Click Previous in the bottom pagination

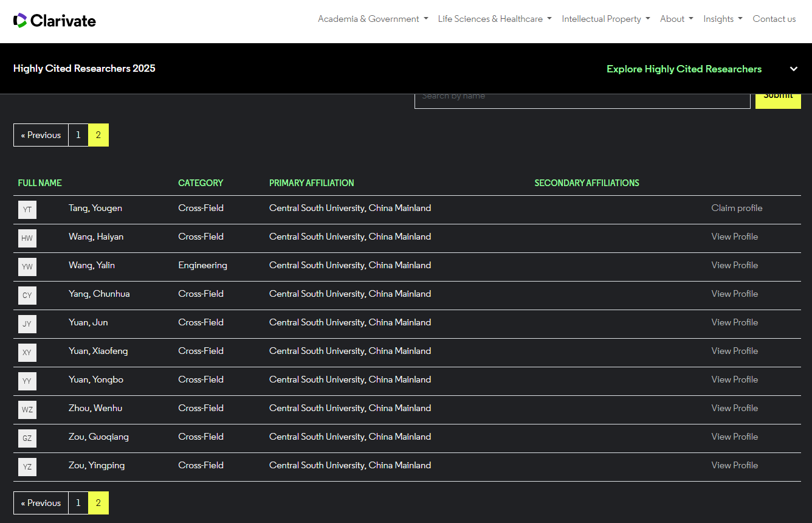(x=41, y=503)
